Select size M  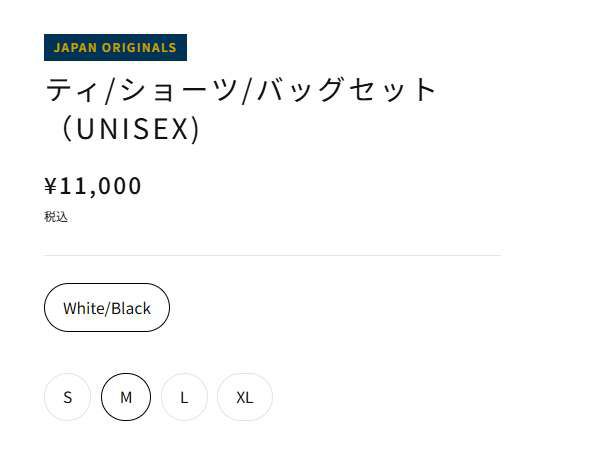click(126, 397)
